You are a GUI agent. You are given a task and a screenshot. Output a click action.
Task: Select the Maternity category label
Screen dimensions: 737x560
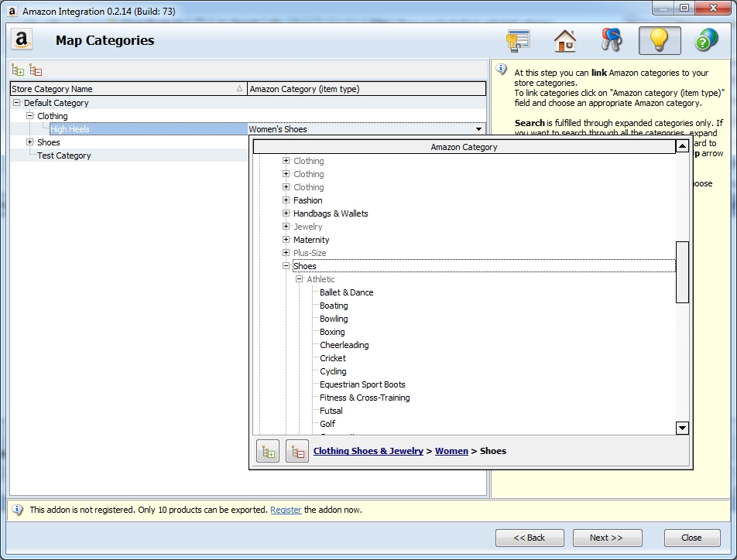click(311, 240)
